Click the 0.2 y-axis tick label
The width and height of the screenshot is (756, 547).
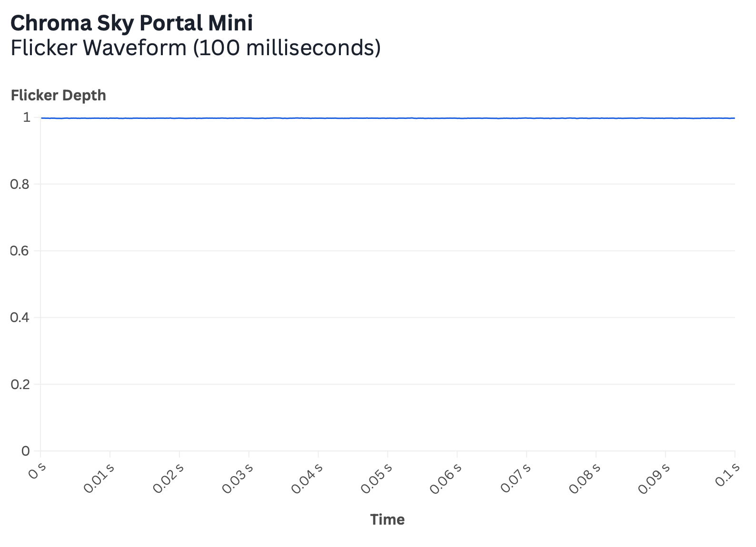(20, 384)
